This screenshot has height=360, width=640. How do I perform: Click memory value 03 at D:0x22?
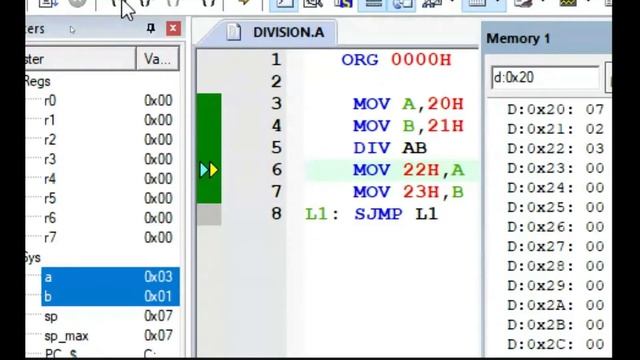[595, 149]
